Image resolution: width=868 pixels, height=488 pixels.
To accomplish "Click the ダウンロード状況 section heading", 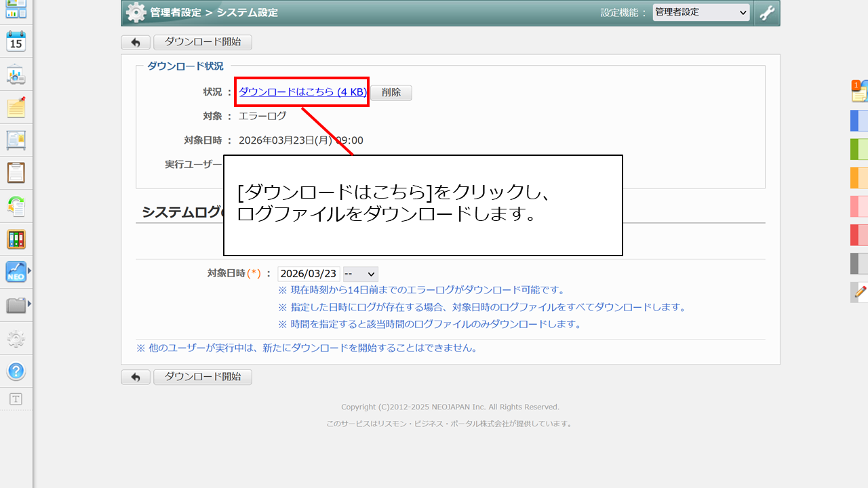I will (185, 66).
